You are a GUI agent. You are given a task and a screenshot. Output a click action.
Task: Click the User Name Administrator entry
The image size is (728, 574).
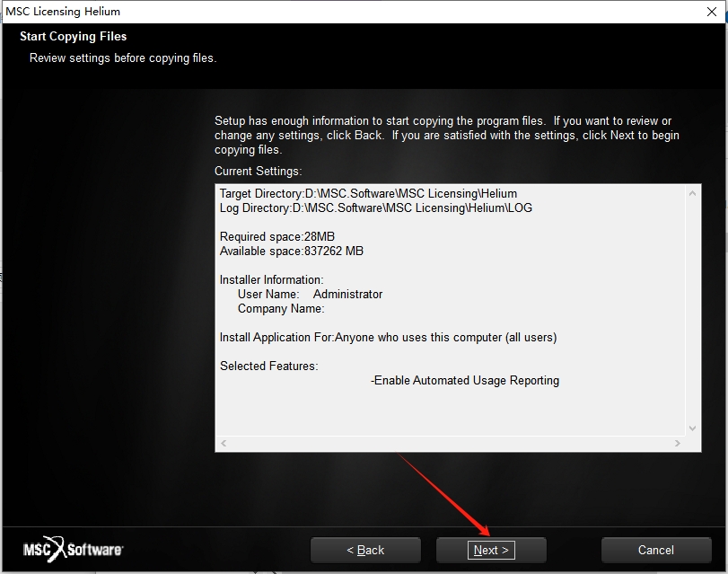coord(310,294)
